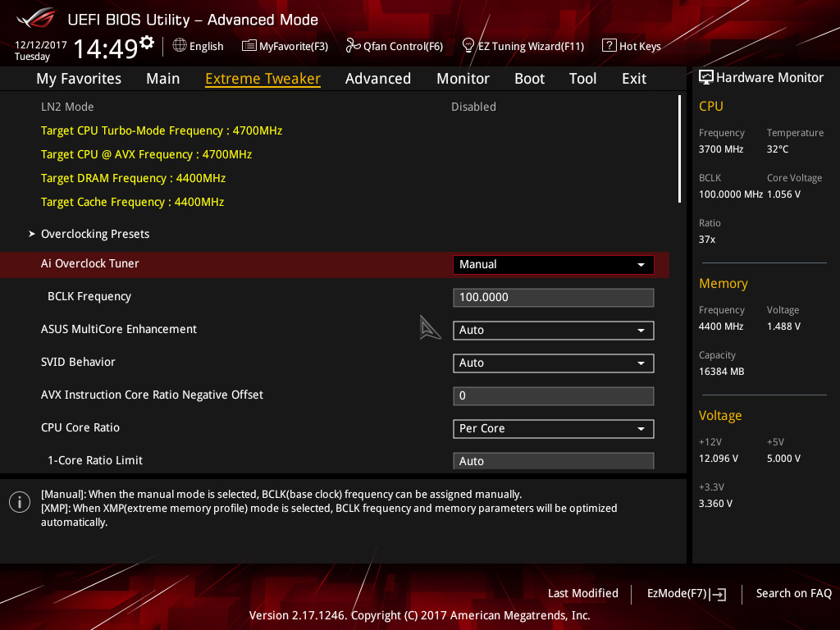The image size is (840, 630).
Task: Open the MyFavorite(F3) list icon
Action: (249, 46)
